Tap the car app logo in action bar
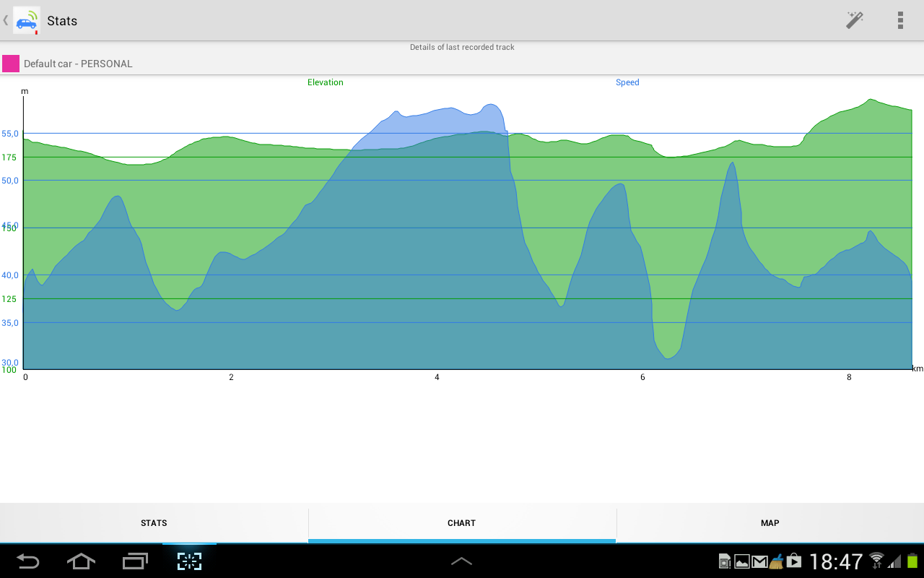 tap(27, 20)
